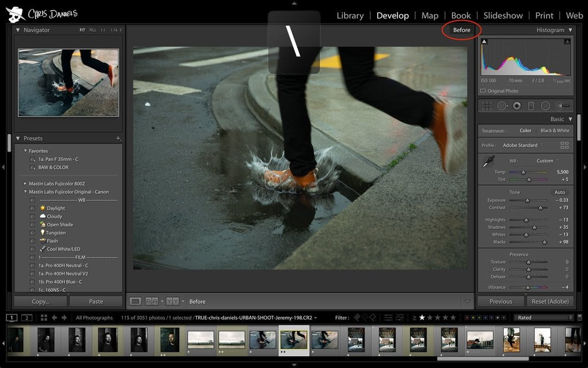The width and height of the screenshot is (588, 368).
Task: Set Navigator zoom to 1:1
Action: click(103, 30)
